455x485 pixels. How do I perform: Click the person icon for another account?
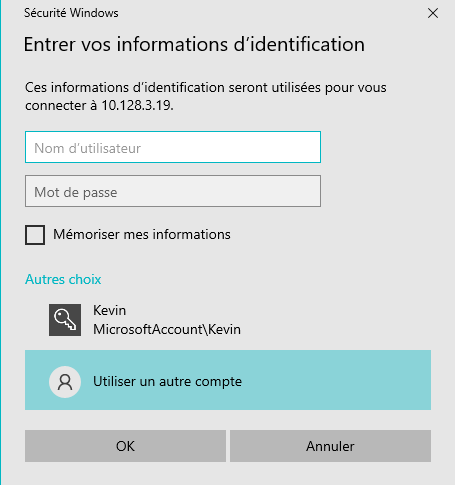pyautogui.click(x=65, y=382)
